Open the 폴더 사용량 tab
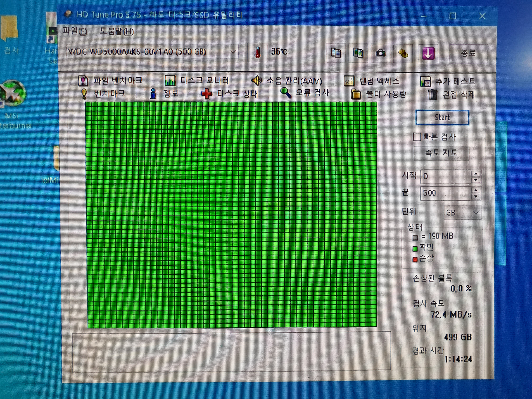 pos(379,94)
